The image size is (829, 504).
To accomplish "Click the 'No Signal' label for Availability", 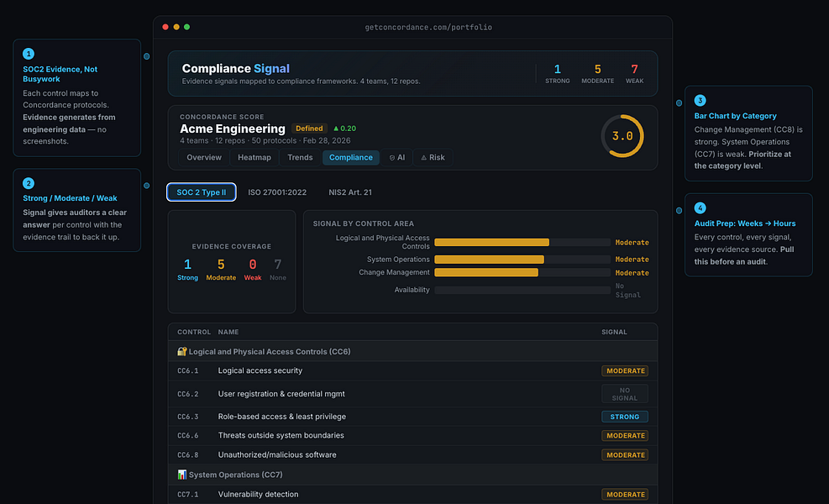I will (627, 291).
